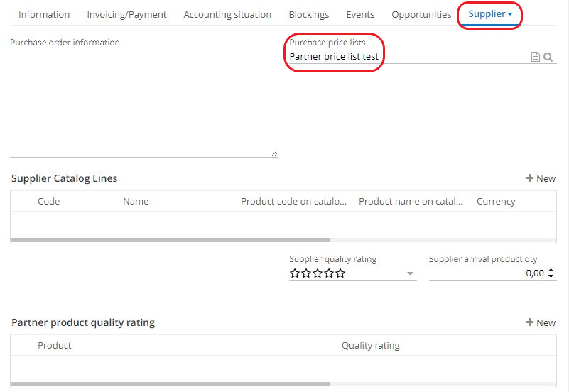Add New Partner product quality rating
The image size is (569, 392).
click(x=541, y=322)
